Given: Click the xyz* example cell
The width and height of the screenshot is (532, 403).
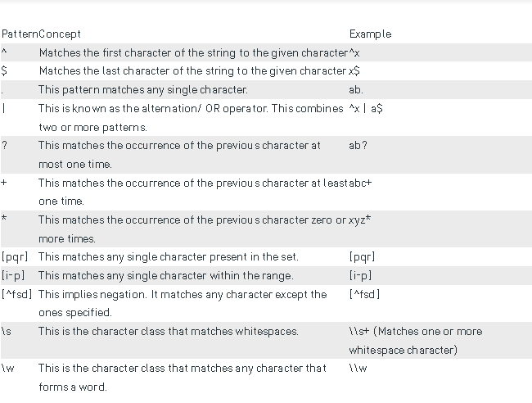Looking at the screenshot, I should coord(359,220).
